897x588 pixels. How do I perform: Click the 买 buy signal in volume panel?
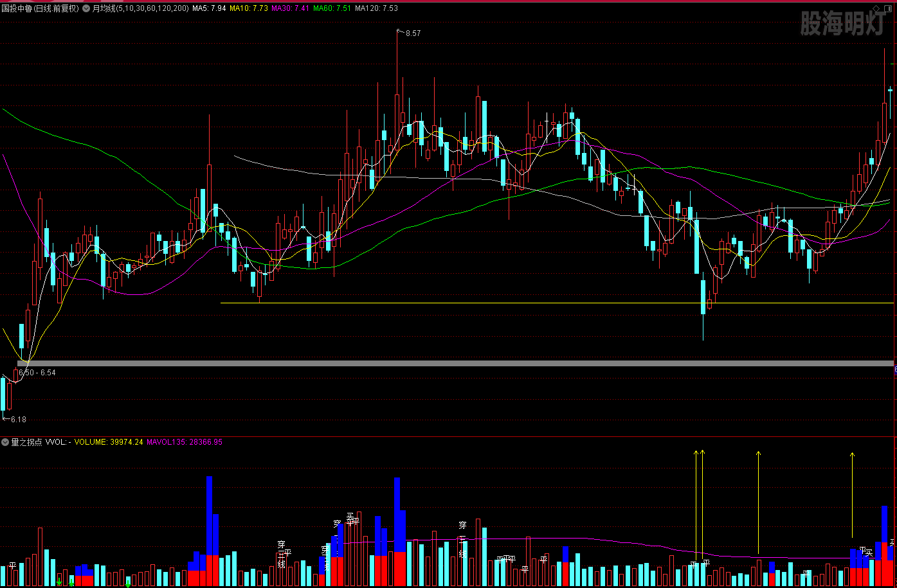pyautogui.click(x=869, y=552)
